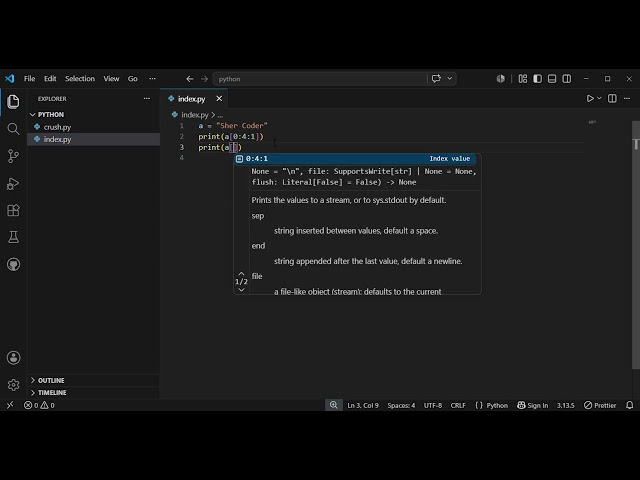Image resolution: width=640 pixels, height=480 pixels.
Task: Accept the 0:4:1 suggestion
Action: (x=355, y=159)
